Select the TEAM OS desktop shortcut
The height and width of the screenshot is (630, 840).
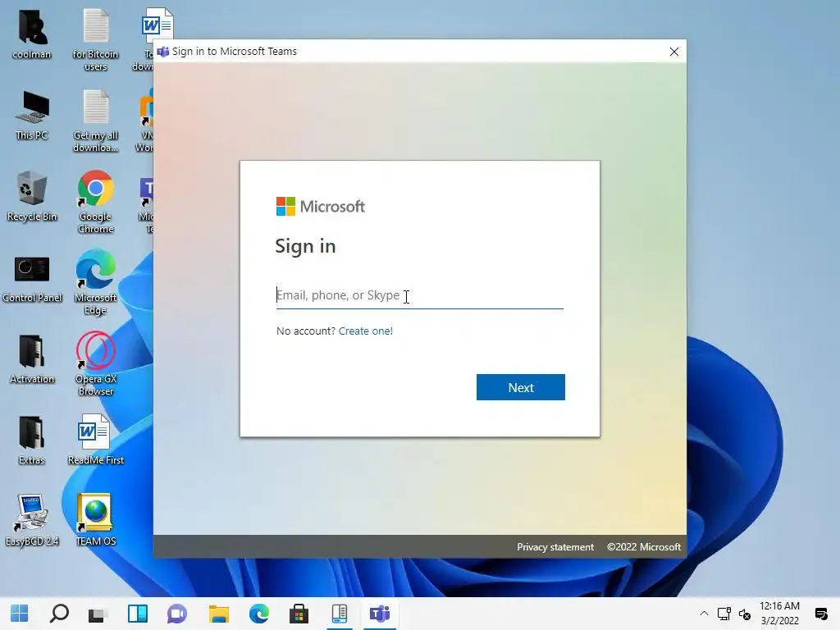coord(95,520)
